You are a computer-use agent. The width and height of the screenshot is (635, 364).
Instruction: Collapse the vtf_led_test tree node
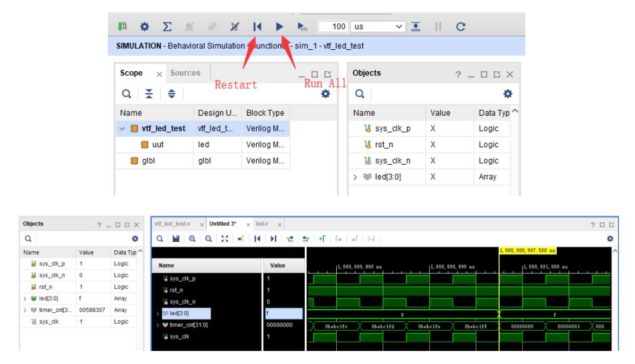(122, 129)
